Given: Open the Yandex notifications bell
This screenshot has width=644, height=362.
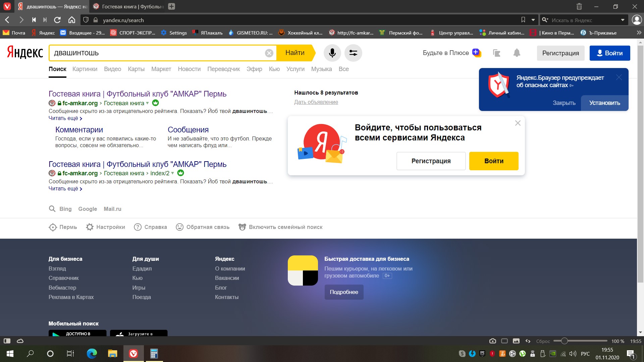Looking at the screenshot, I should 517,53.
